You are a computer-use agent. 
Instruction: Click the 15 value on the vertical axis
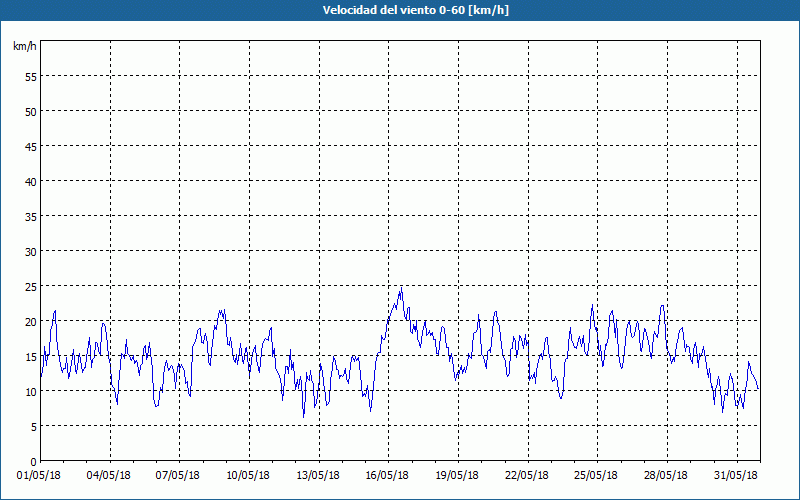[31, 357]
